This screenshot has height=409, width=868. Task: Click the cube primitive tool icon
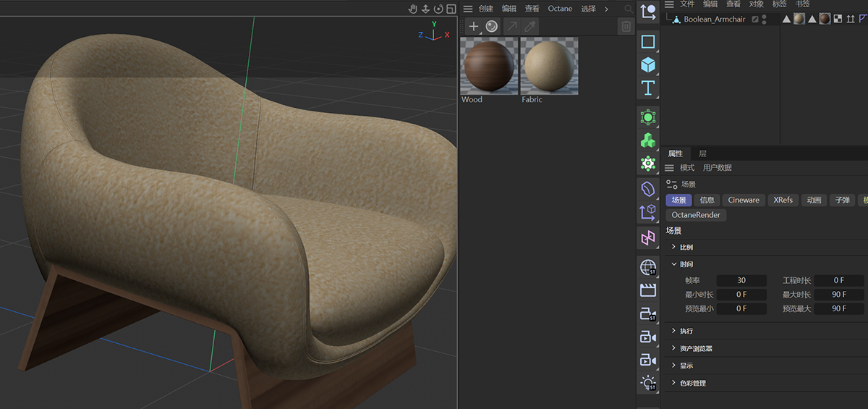(x=648, y=64)
